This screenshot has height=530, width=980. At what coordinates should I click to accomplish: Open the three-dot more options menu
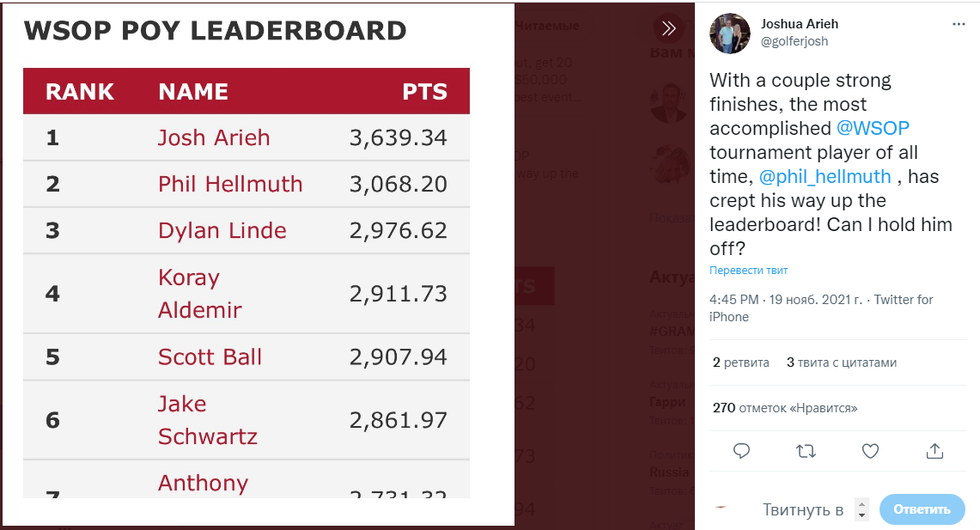pos(959,24)
